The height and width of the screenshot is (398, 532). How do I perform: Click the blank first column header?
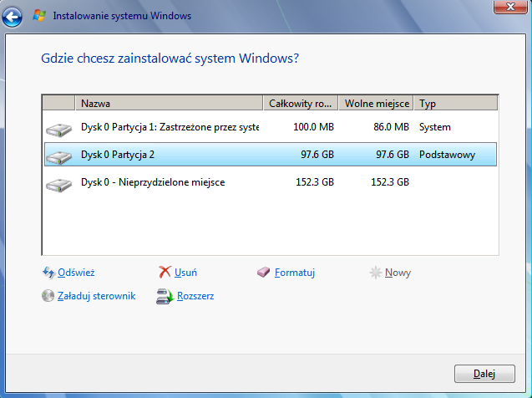[58, 103]
